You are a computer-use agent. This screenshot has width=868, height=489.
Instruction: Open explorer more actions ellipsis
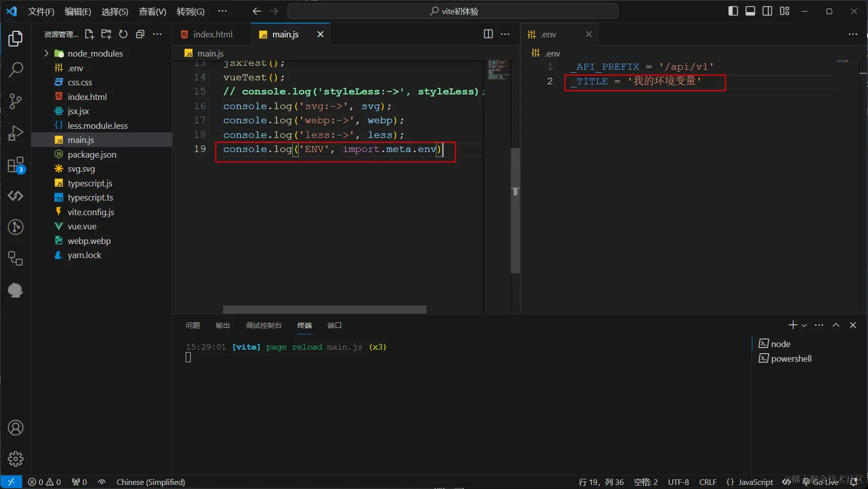[157, 34]
